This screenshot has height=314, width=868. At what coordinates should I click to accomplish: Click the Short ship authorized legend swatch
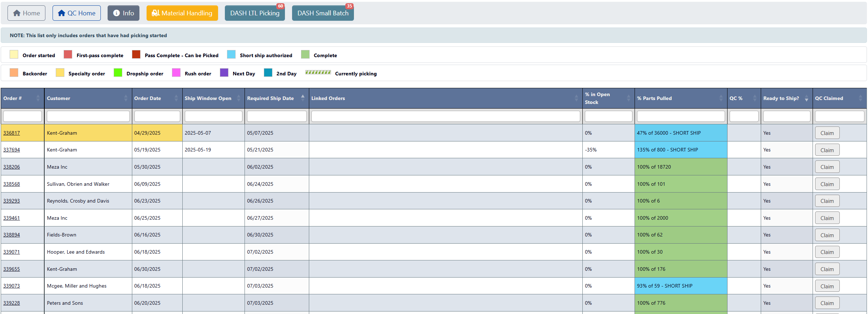[x=231, y=55]
